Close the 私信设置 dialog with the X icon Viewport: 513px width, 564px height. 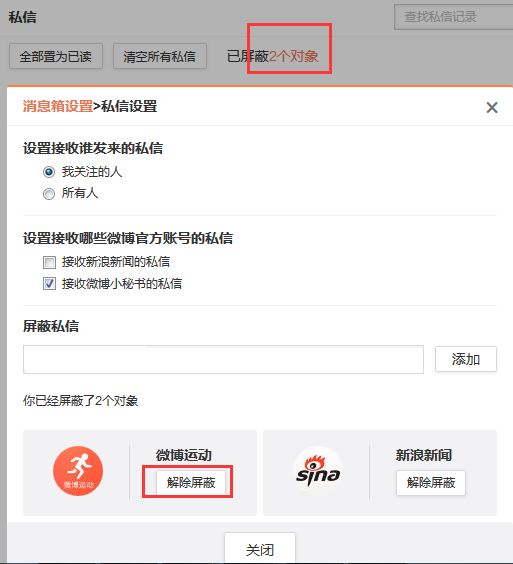click(x=492, y=107)
